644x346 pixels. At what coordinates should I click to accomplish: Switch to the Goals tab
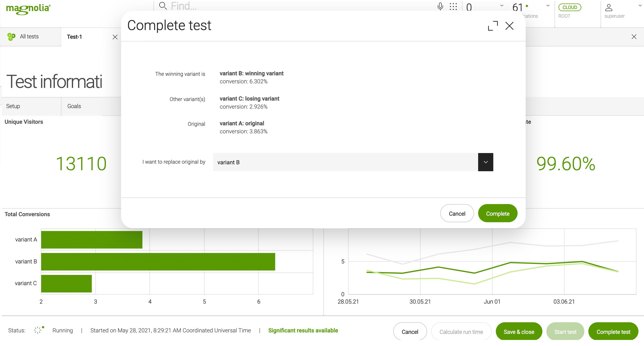click(x=74, y=106)
